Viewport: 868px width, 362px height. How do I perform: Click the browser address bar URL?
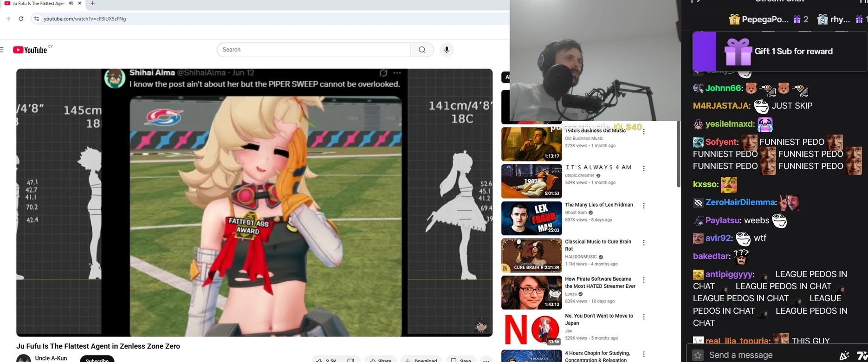coord(85,19)
